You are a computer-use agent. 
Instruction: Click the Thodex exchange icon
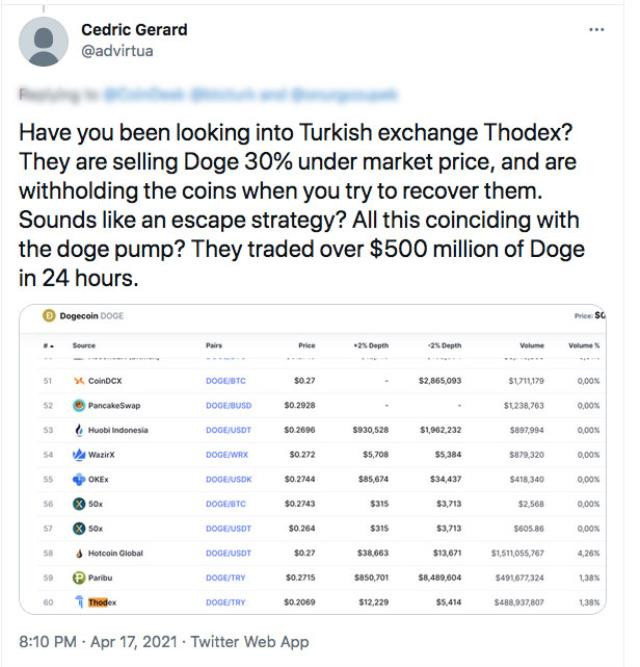pos(79,602)
